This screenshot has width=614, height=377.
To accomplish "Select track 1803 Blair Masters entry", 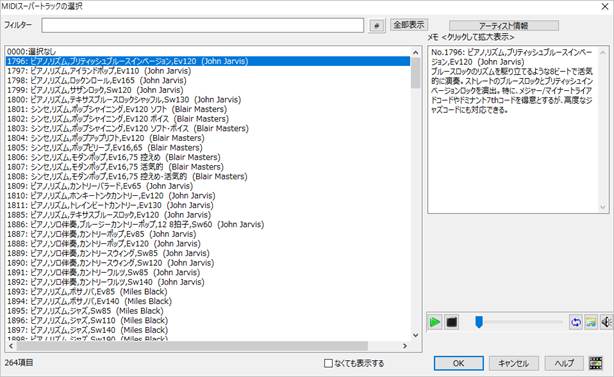I will tap(208, 128).
